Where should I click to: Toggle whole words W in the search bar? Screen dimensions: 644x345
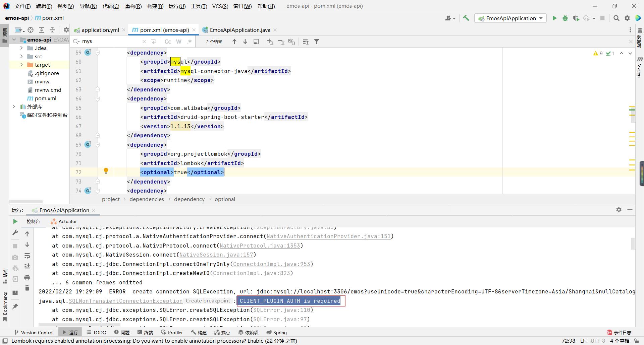point(179,42)
